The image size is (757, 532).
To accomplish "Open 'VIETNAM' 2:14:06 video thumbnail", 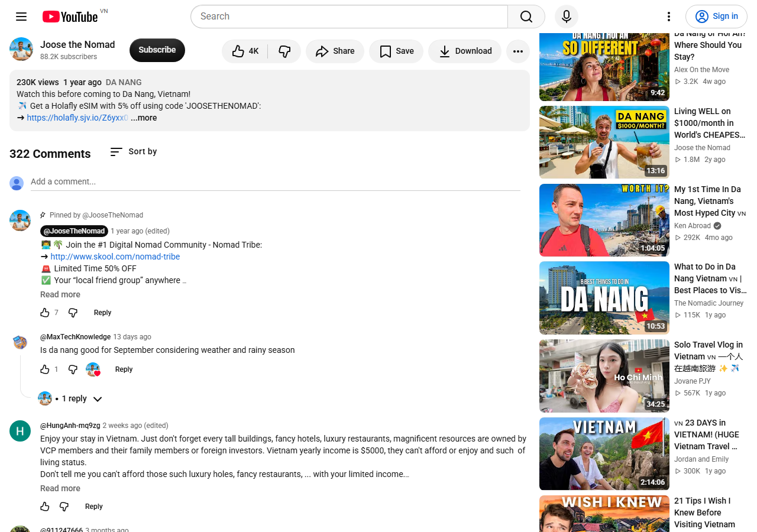I will (604, 454).
